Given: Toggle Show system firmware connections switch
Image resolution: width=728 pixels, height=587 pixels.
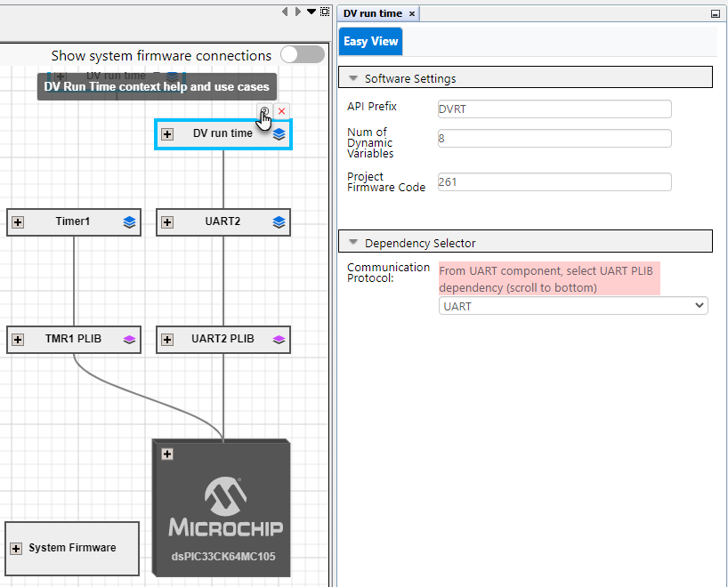Looking at the screenshot, I should tap(303, 55).
